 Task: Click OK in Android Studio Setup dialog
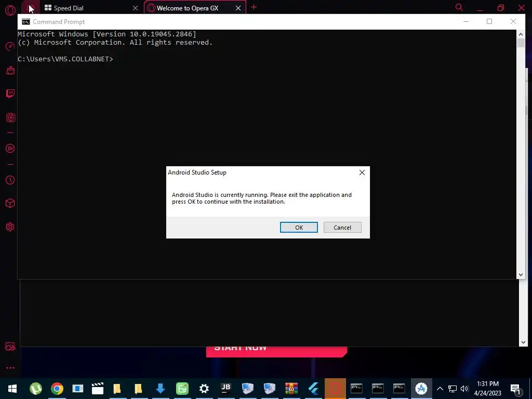[299, 228]
